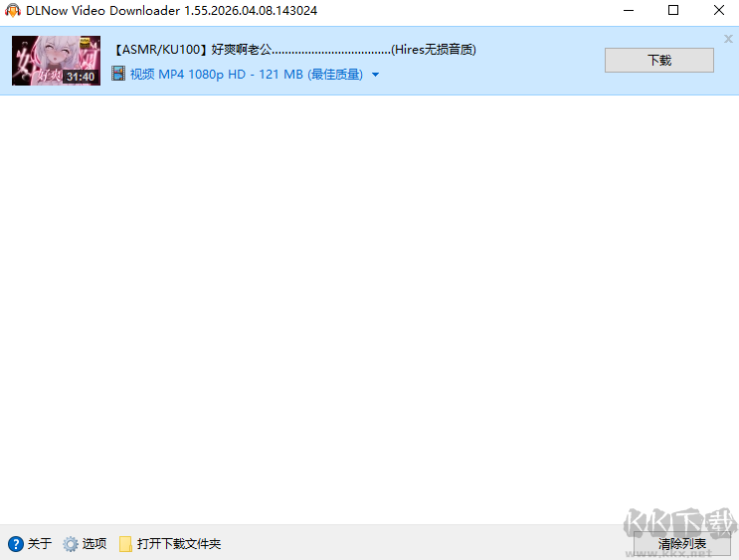Screen dimensions: 739x560
Task: Open 打开下载文件夹 download folder link
Action: (x=179, y=543)
